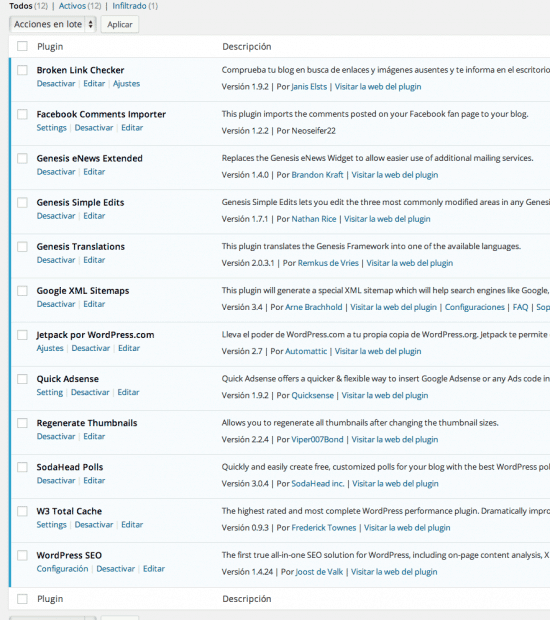Visit WordPress SEO plugin web
The height and width of the screenshot is (620, 550).
pyautogui.click(x=394, y=572)
